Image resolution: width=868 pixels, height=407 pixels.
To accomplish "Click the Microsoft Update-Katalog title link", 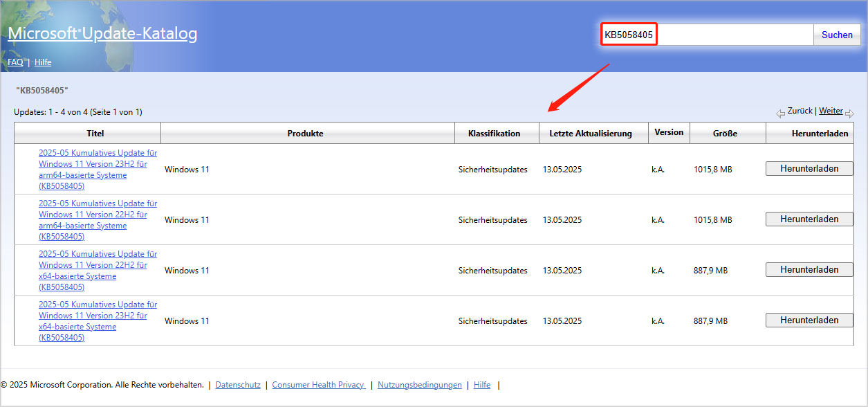I will click(102, 33).
